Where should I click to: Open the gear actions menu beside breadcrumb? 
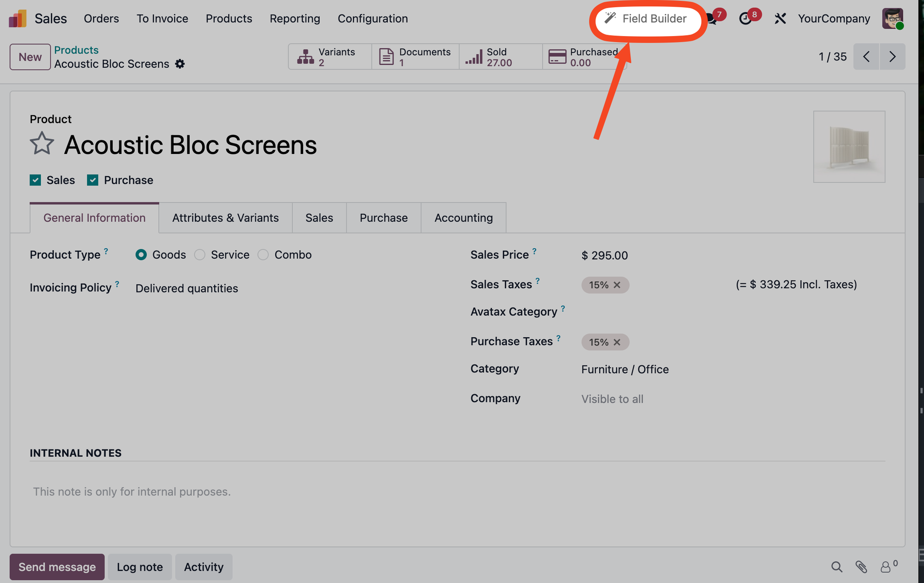click(180, 64)
